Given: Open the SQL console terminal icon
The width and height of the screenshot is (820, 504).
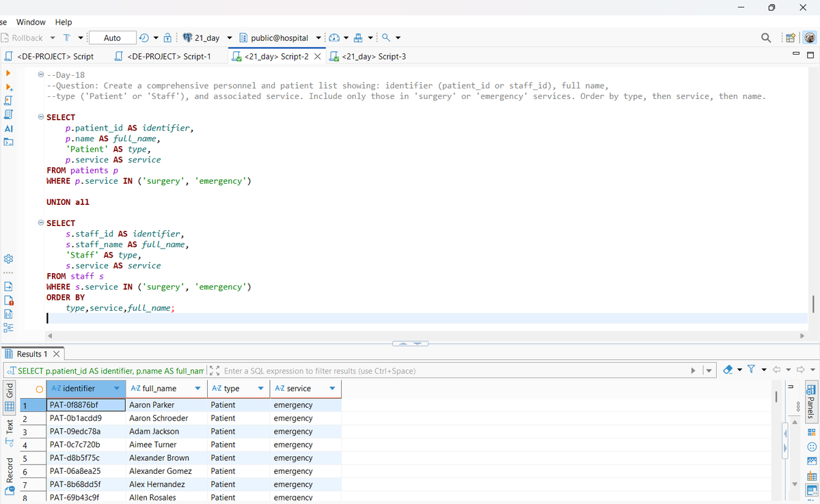Looking at the screenshot, I should 9,142.
